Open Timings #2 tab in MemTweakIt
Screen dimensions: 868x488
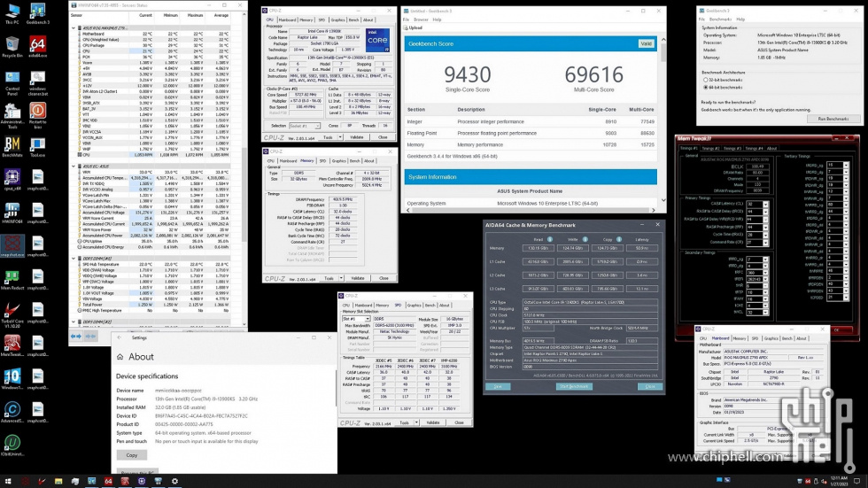[710, 148]
